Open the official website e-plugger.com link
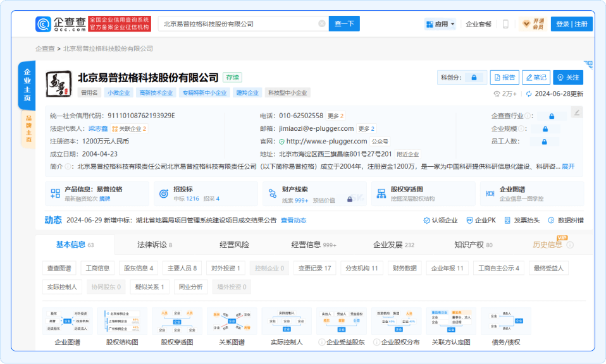 (326, 142)
